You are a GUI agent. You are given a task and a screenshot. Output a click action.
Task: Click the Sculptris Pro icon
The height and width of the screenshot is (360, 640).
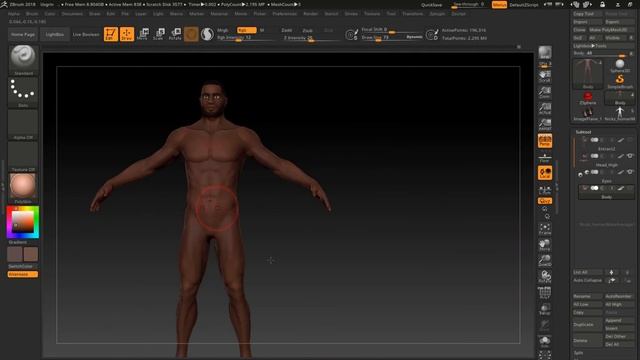(x=207, y=34)
